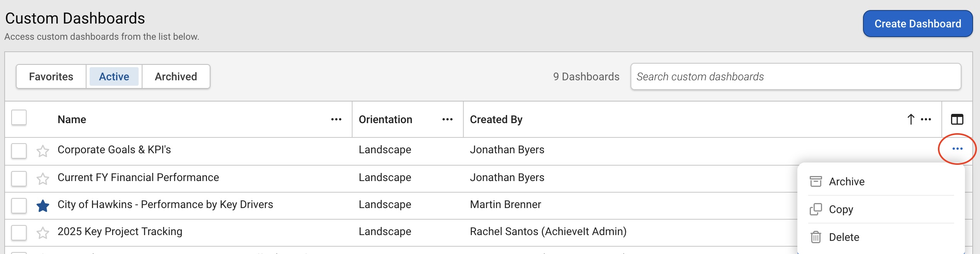Screen dimensions: 980x254
Task: Select all dashboards checkbox in header
Action: coord(19,117)
